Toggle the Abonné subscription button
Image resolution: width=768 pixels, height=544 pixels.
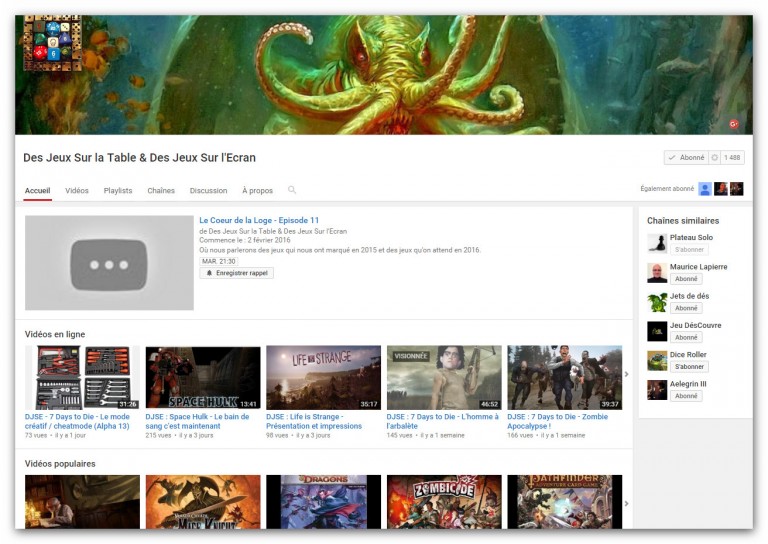point(687,158)
